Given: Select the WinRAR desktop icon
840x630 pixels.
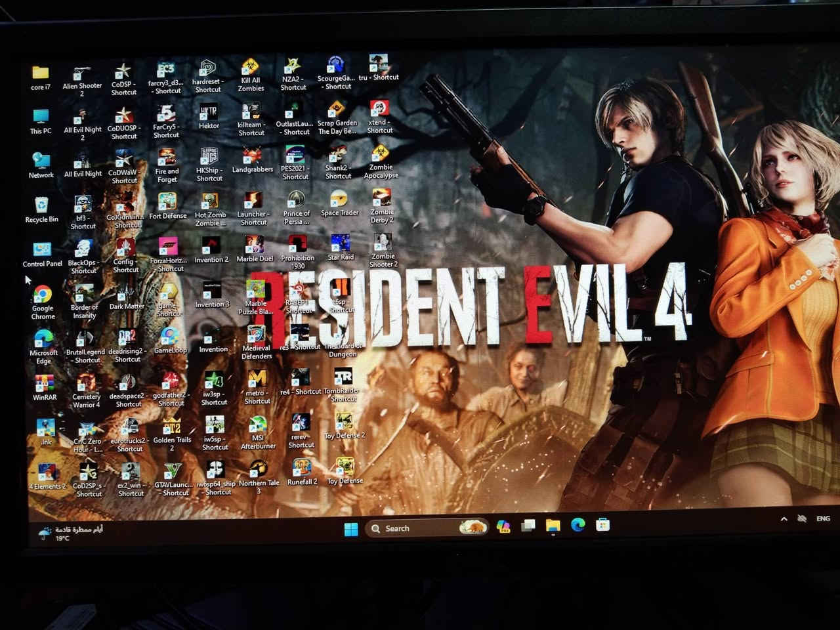Looking at the screenshot, I should pyautogui.click(x=45, y=383).
